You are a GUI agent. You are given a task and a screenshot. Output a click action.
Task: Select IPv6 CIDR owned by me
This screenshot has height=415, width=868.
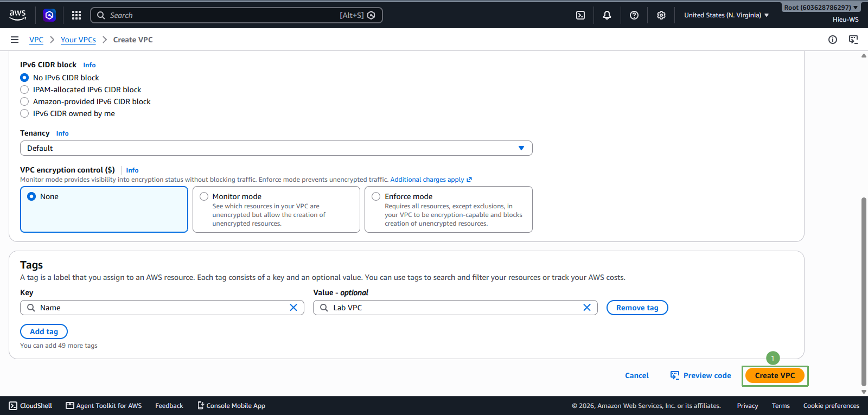[x=24, y=113]
